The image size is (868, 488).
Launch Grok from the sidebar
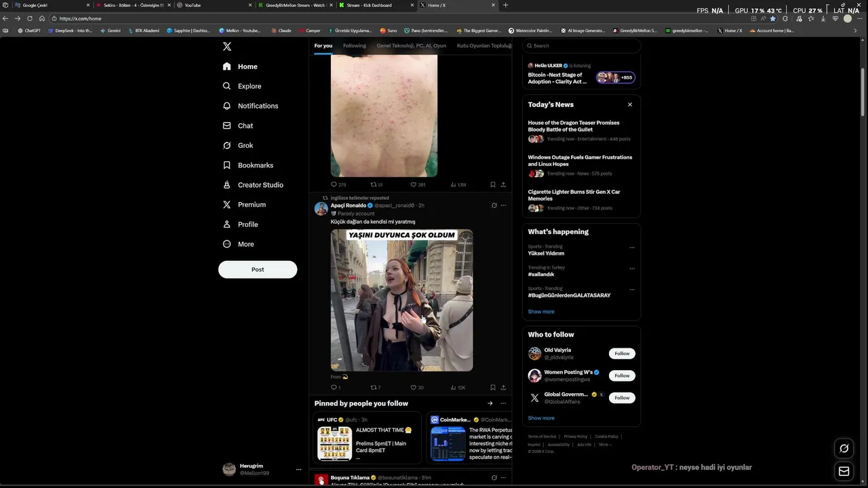coord(238,145)
